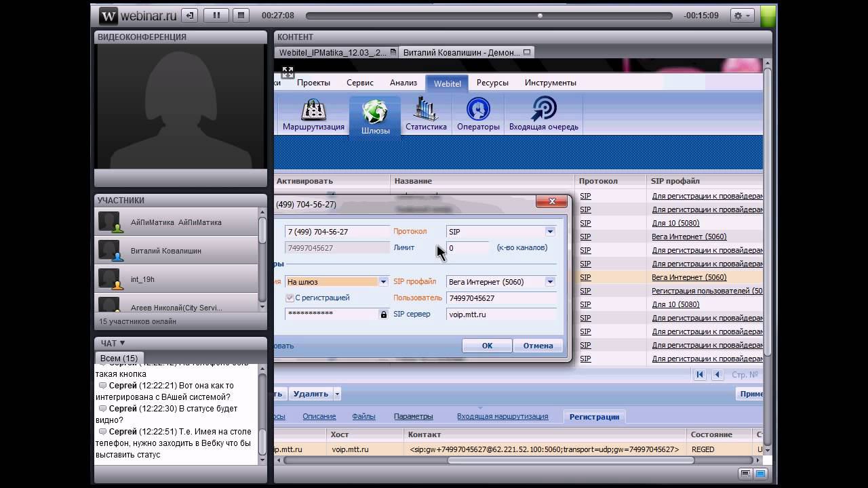Sort by the Протокол column header
This screenshot has height=488, width=868.
pos(610,181)
